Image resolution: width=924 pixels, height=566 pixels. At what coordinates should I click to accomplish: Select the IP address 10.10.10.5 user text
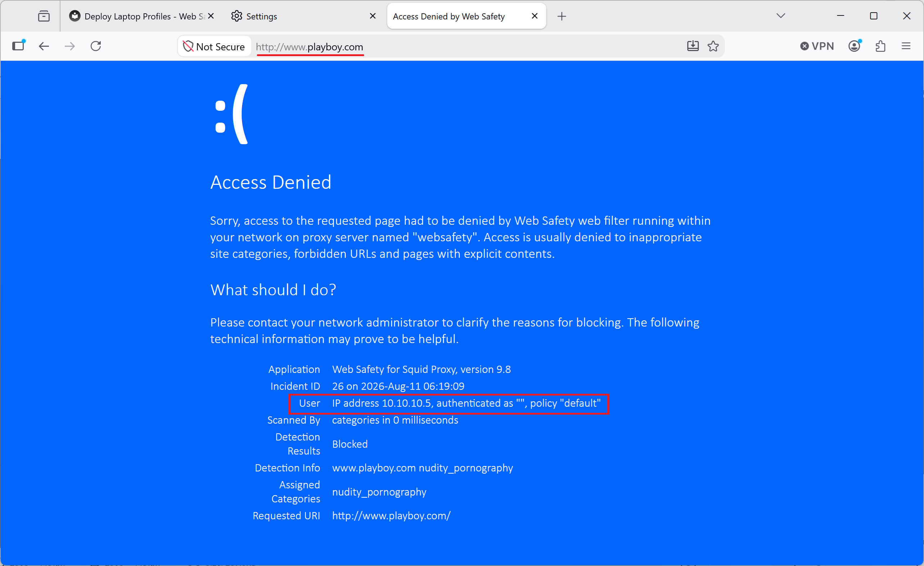point(466,403)
